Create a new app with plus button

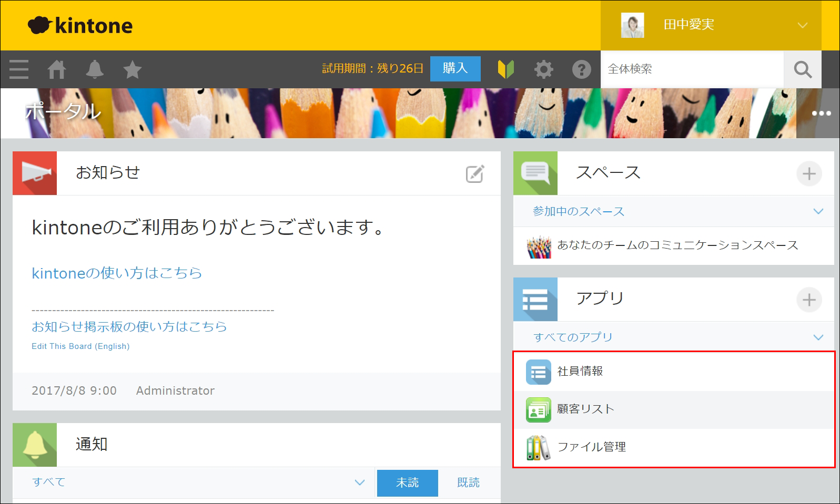[809, 300]
